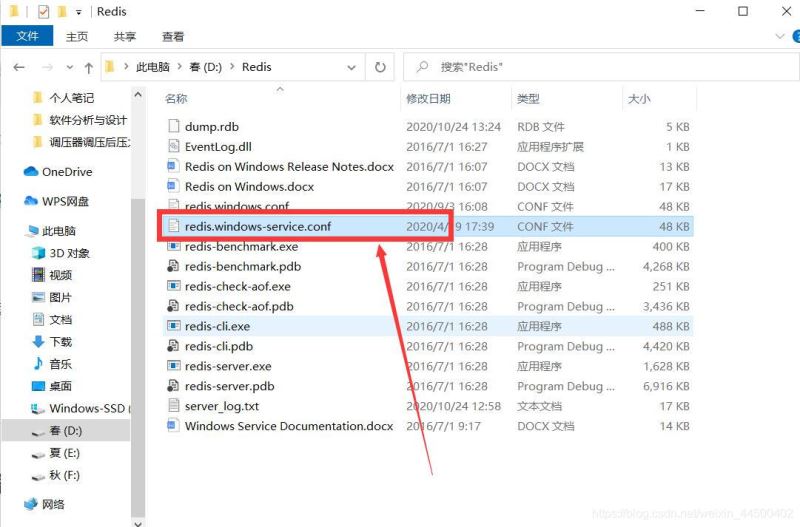
Task: Sort by 修改日期 column header
Action: pyautogui.click(x=428, y=98)
